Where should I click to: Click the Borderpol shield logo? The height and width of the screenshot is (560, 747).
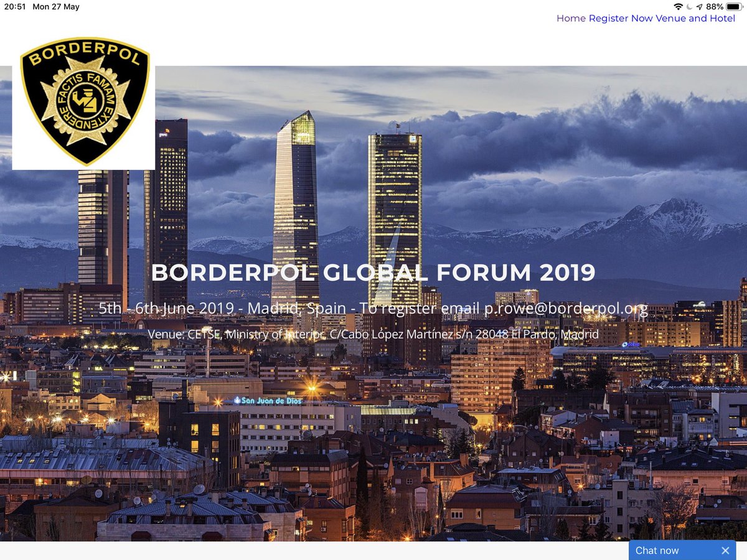tap(85, 101)
